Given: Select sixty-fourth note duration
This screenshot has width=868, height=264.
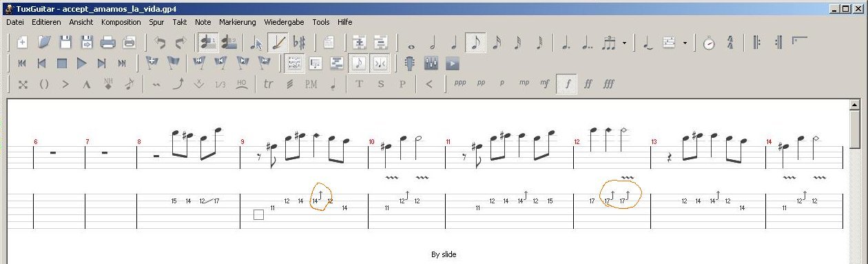Looking at the screenshot, I should tap(539, 43).
